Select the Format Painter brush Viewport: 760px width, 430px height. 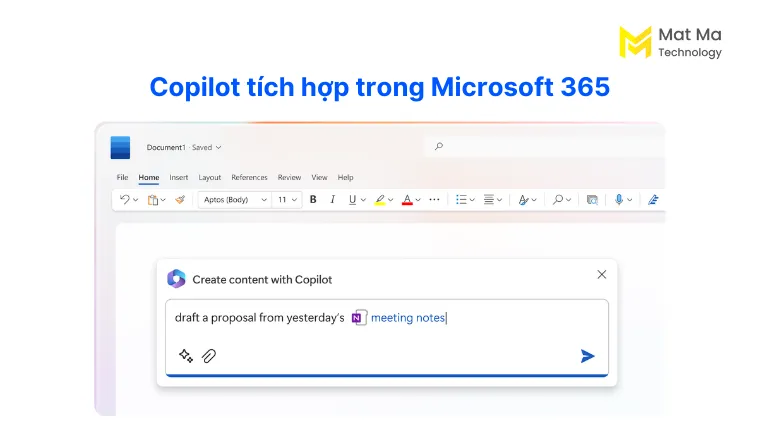click(x=180, y=199)
